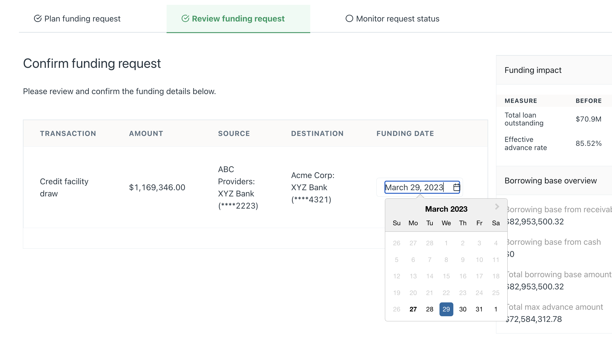Click the Borrowing base overview section header

tap(550, 181)
